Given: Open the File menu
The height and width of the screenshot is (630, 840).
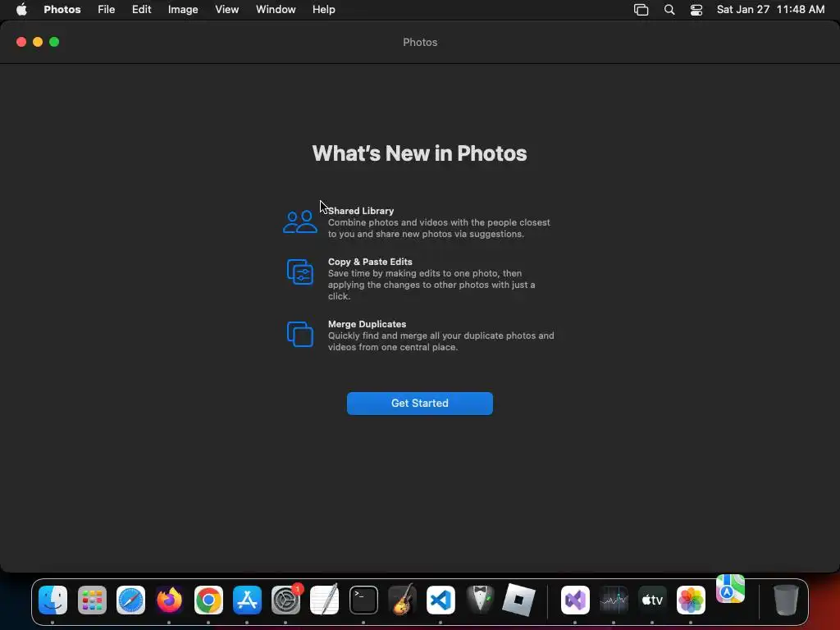Looking at the screenshot, I should [106, 10].
